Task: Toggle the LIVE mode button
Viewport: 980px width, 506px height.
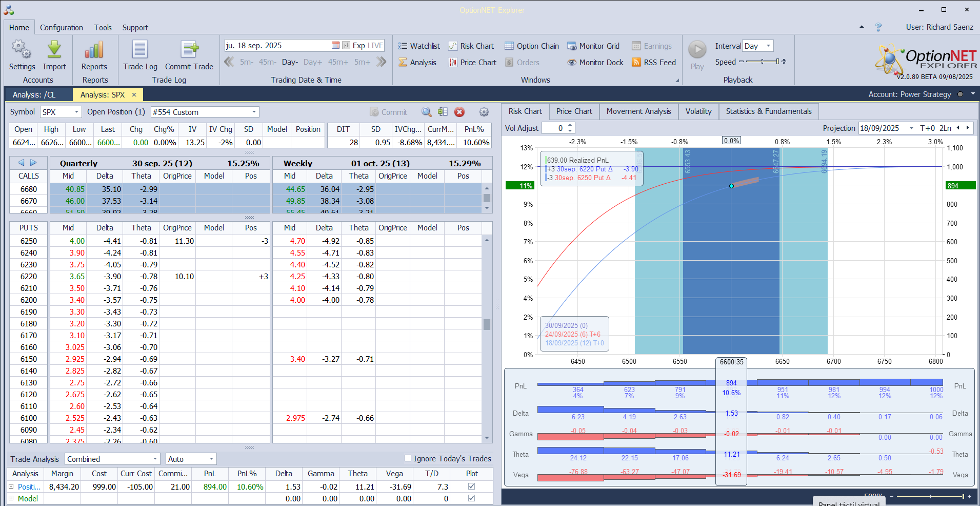Action: pyautogui.click(x=375, y=46)
